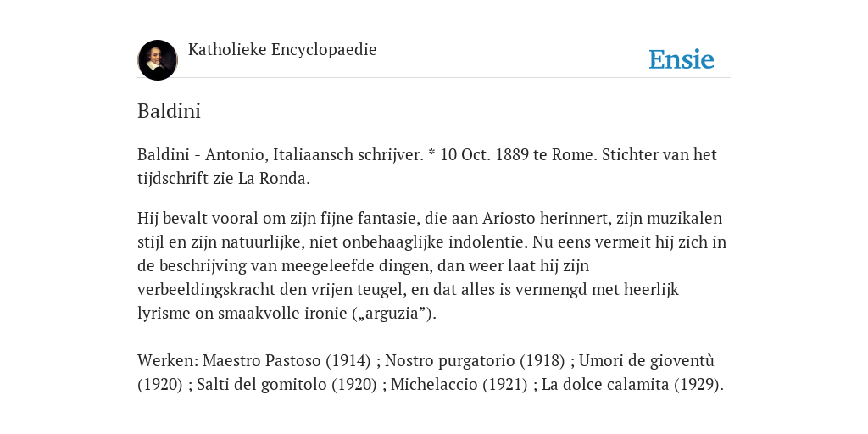Click the Umori de gioventù title
Image resolution: width=868 pixels, height=434 pixels.
point(647,361)
